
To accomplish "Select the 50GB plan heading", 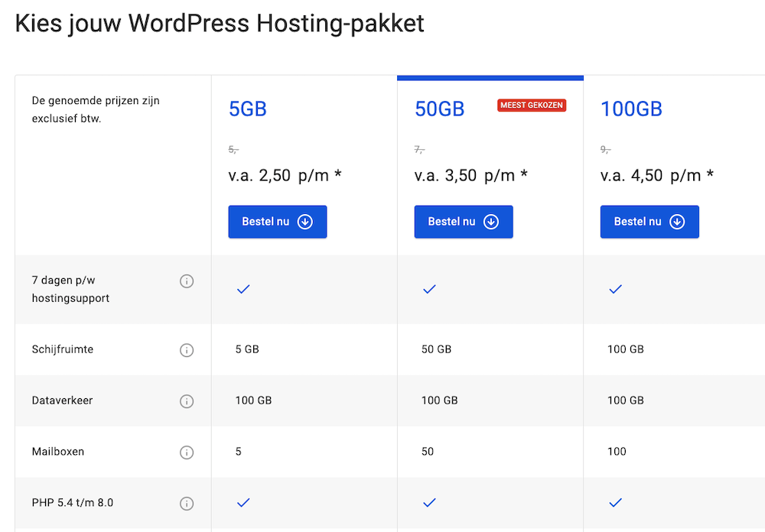I will tap(439, 109).
